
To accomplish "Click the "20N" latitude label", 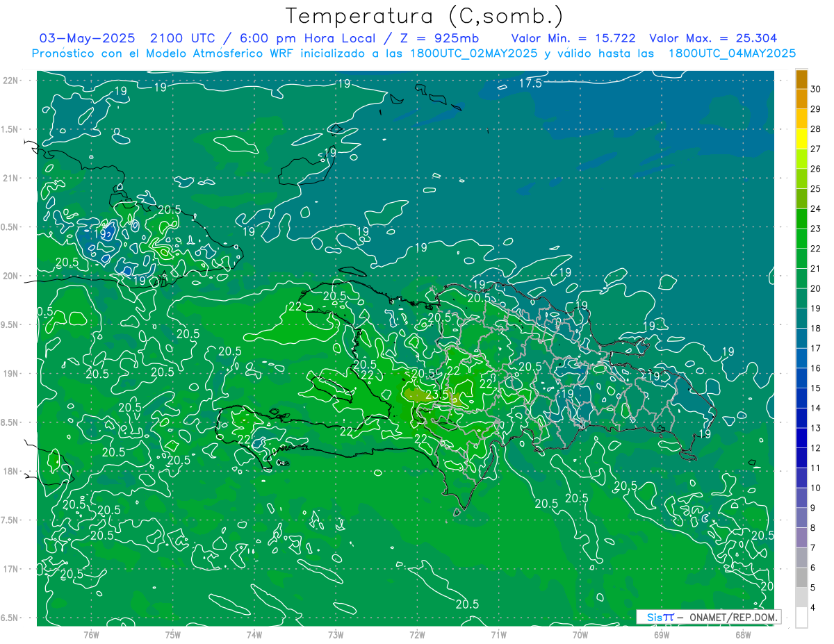I will [x=11, y=276].
